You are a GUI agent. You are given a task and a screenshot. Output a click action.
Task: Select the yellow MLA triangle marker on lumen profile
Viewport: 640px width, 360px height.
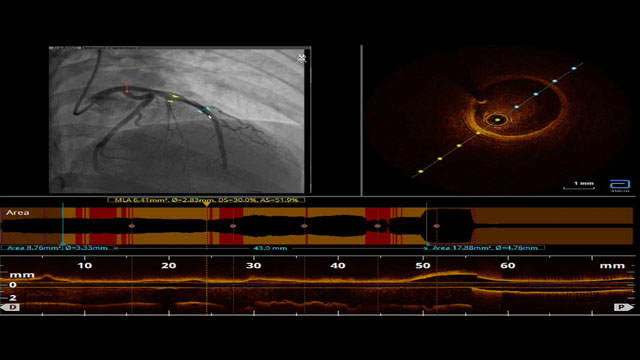click(207, 204)
